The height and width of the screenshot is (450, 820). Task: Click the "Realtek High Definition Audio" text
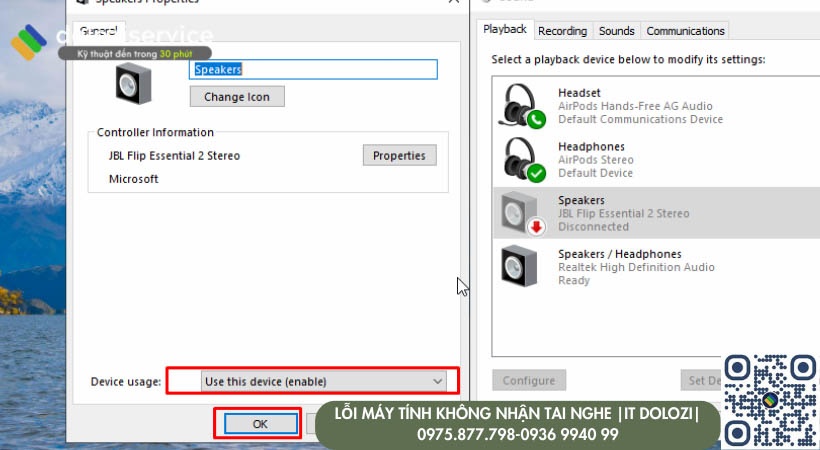point(636,267)
